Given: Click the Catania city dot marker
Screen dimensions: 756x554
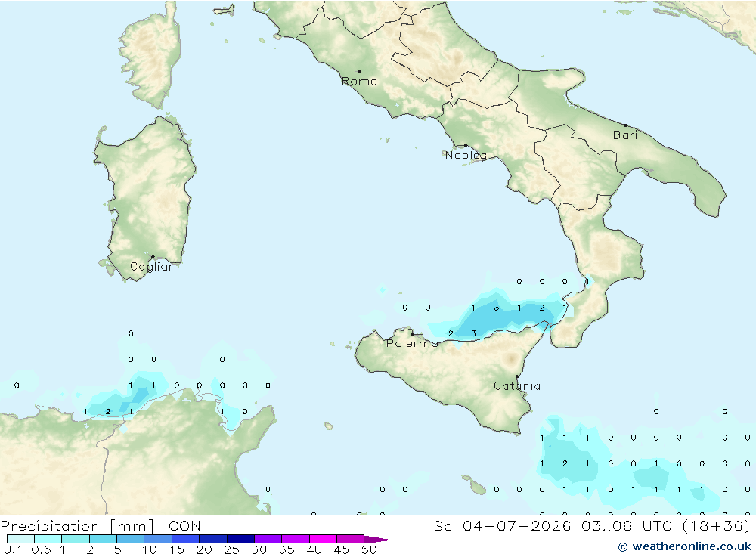Looking at the screenshot, I should pos(517,376).
